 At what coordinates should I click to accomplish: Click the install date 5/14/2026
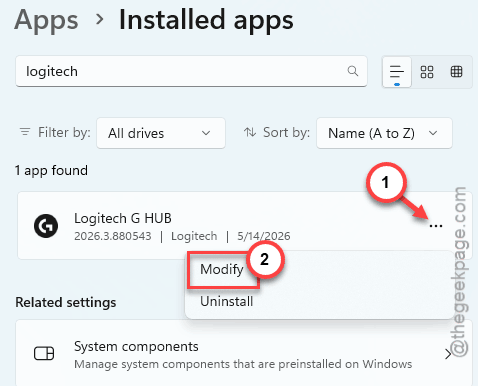tap(264, 236)
